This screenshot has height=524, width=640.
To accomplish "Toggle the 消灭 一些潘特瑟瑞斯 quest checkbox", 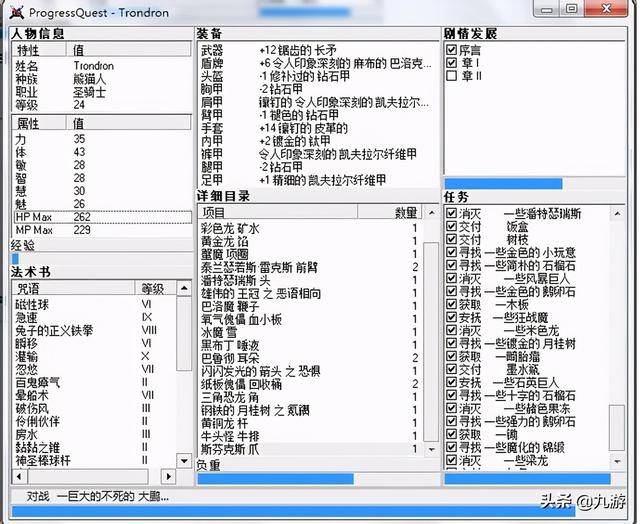I will tap(451, 213).
